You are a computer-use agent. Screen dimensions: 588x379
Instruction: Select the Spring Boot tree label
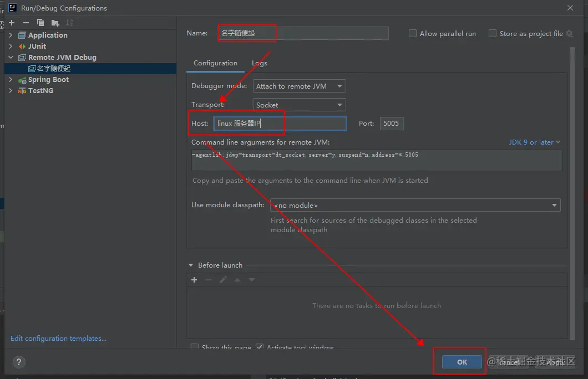point(48,79)
